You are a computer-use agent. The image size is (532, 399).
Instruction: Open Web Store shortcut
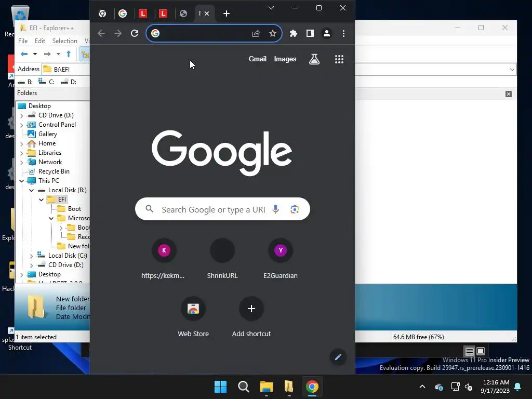193,317
